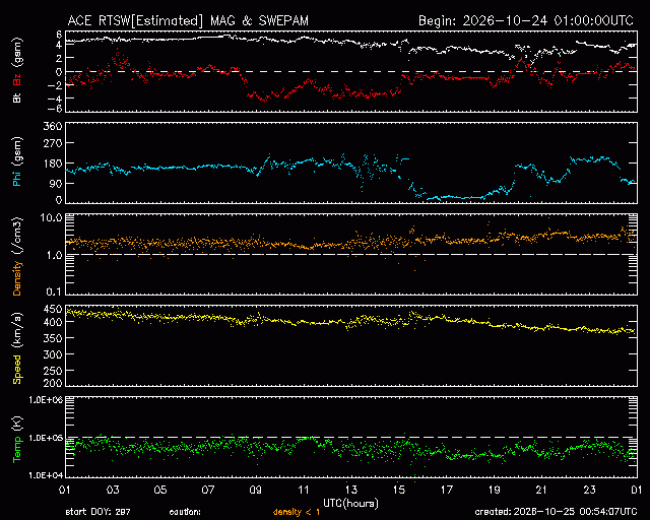This screenshot has height=520, width=650.
Task: Click the yellow 'Speed' axis label
Action: pos(17,369)
